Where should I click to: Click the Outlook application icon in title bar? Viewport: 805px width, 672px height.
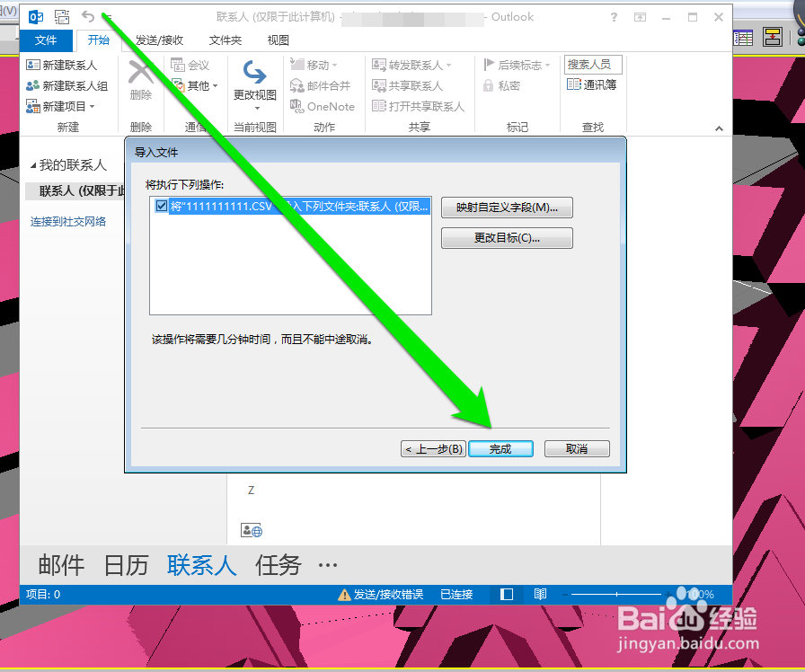click(35, 17)
